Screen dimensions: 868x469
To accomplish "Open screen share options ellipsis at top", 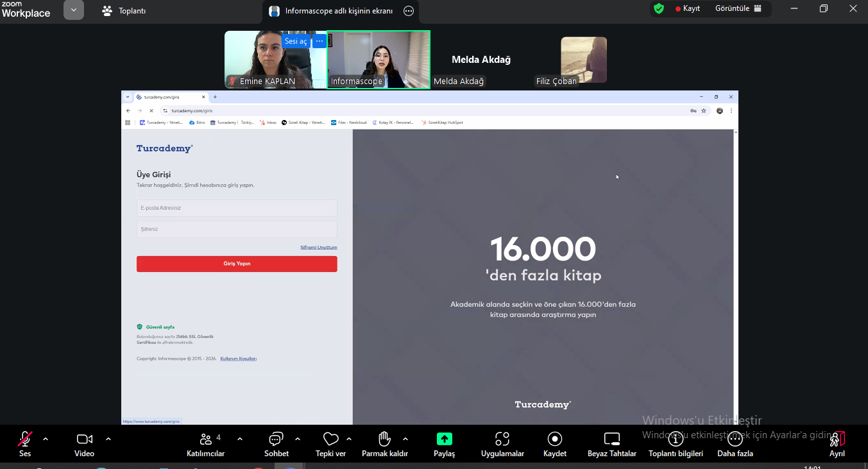I will tap(409, 11).
